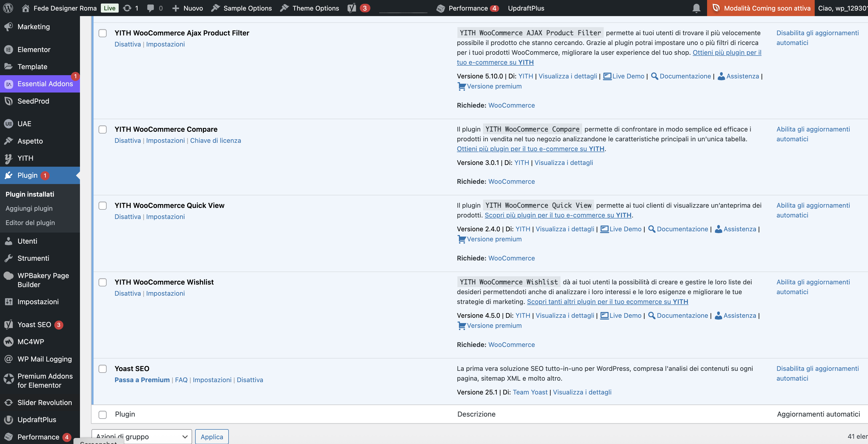
Task: Open the Azioni di gruppo dropdown
Action: click(x=142, y=437)
